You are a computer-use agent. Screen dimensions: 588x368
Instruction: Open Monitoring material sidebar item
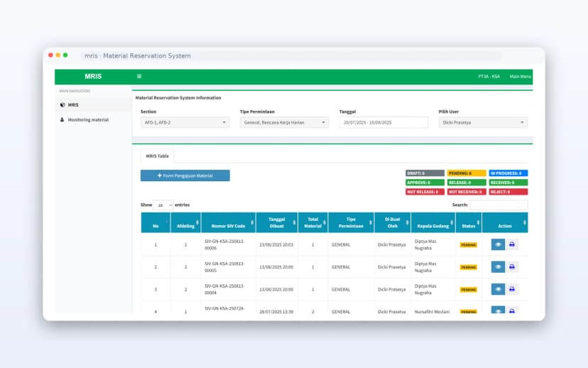(88, 119)
